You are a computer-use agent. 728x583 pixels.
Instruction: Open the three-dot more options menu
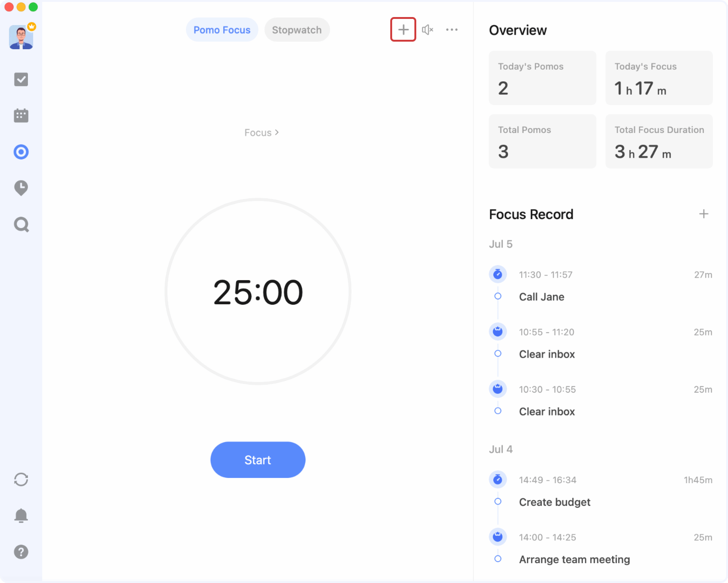tap(452, 30)
